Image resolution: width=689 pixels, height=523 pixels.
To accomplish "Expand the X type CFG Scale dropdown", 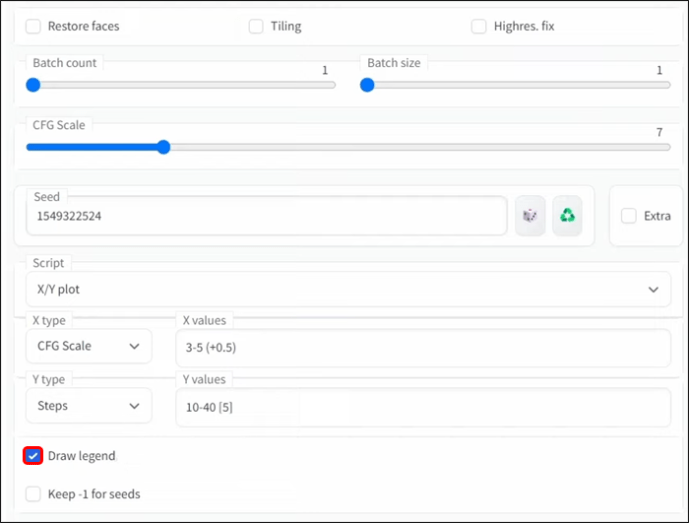I will (x=88, y=346).
